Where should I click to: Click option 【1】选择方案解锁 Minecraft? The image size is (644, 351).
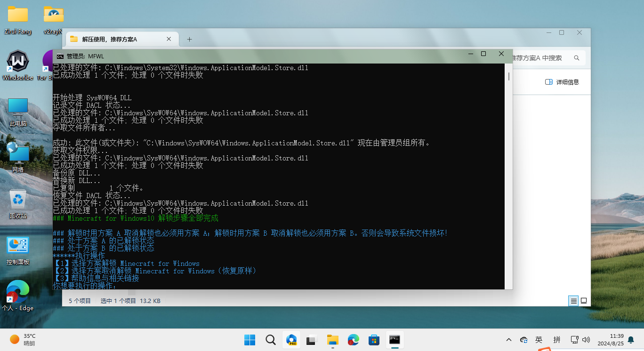tap(126, 263)
